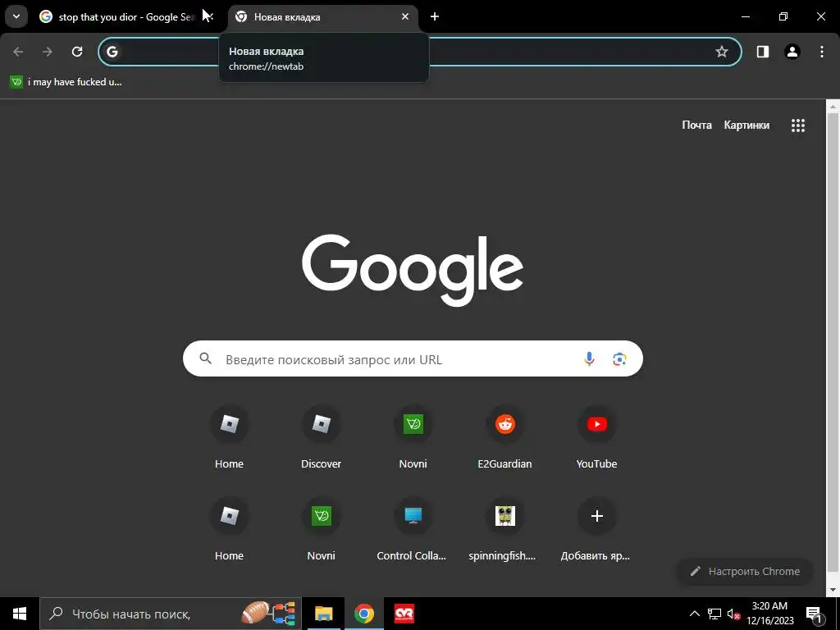Go back using the back arrow

point(18,52)
